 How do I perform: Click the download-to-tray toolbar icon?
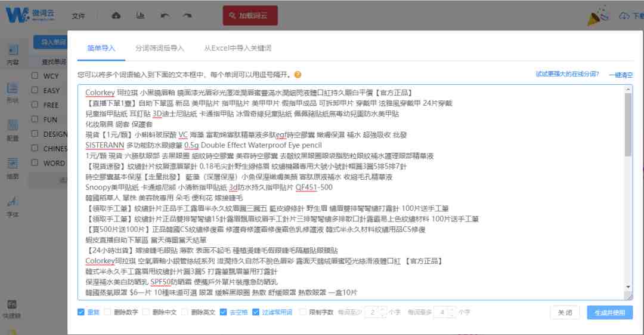[x=141, y=16]
